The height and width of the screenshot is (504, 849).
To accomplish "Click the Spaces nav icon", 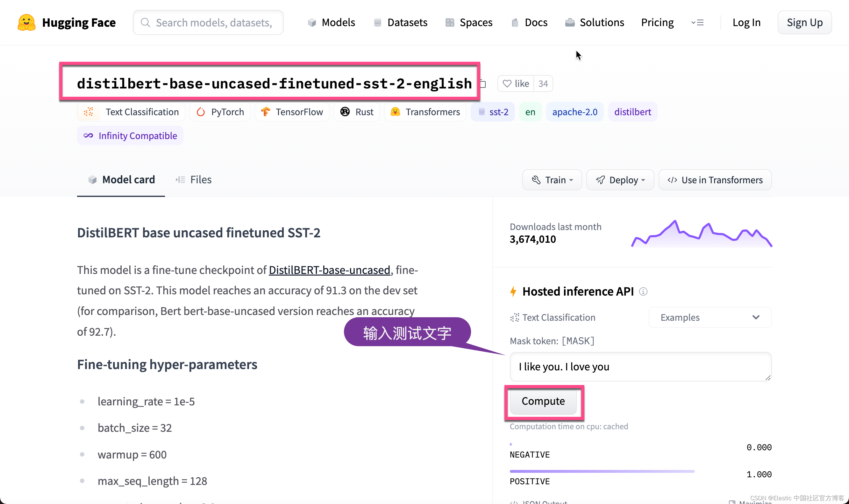I will [x=450, y=22].
